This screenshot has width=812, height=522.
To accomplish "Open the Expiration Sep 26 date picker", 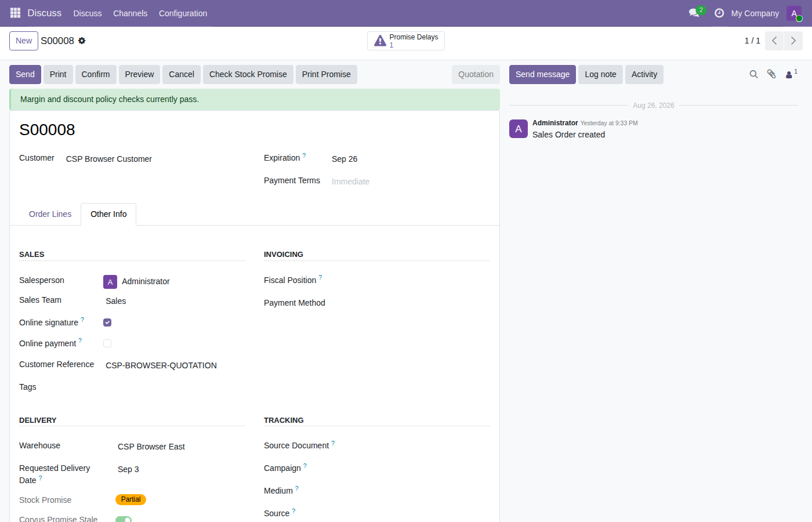I will click(410, 159).
